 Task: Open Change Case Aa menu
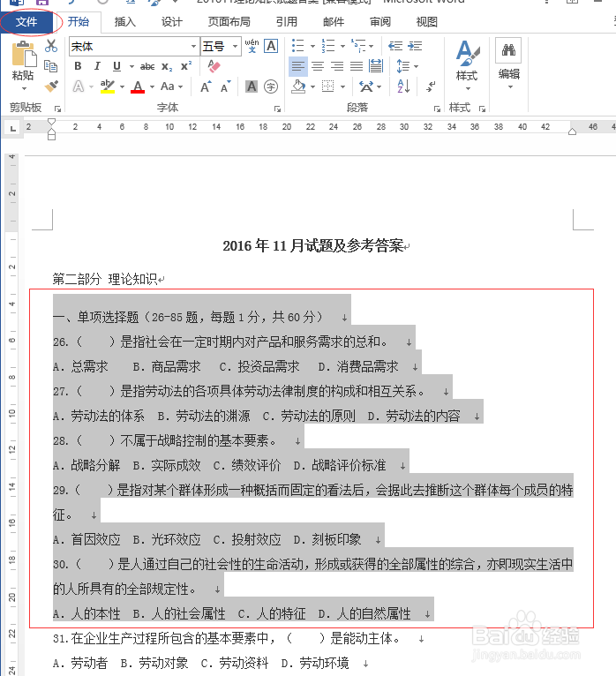pos(171,86)
